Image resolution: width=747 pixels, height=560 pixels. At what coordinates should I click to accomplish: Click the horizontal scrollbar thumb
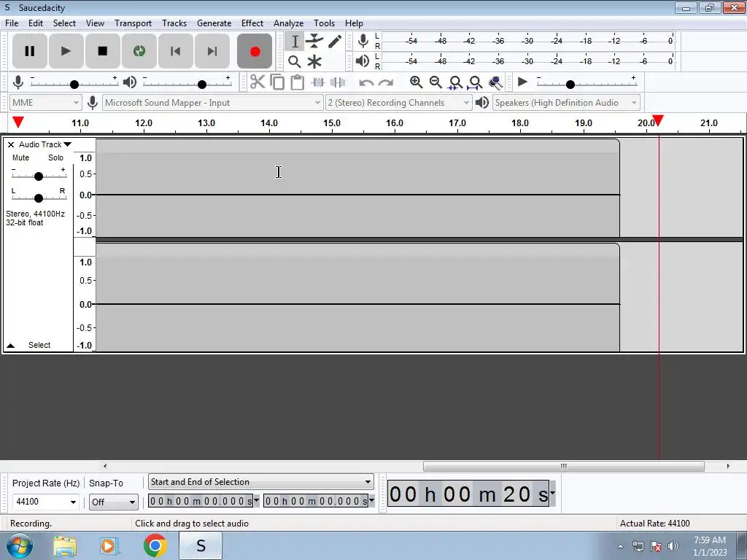coord(564,466)
